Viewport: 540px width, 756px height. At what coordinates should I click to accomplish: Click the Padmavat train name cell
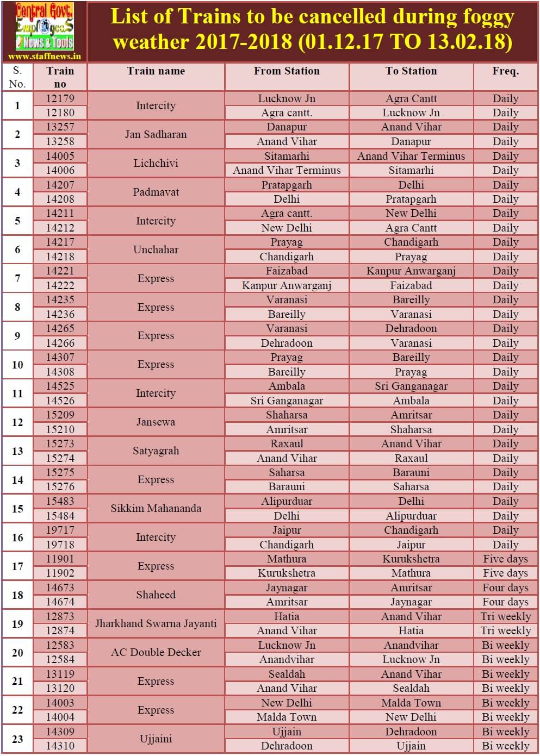(156, 192)
